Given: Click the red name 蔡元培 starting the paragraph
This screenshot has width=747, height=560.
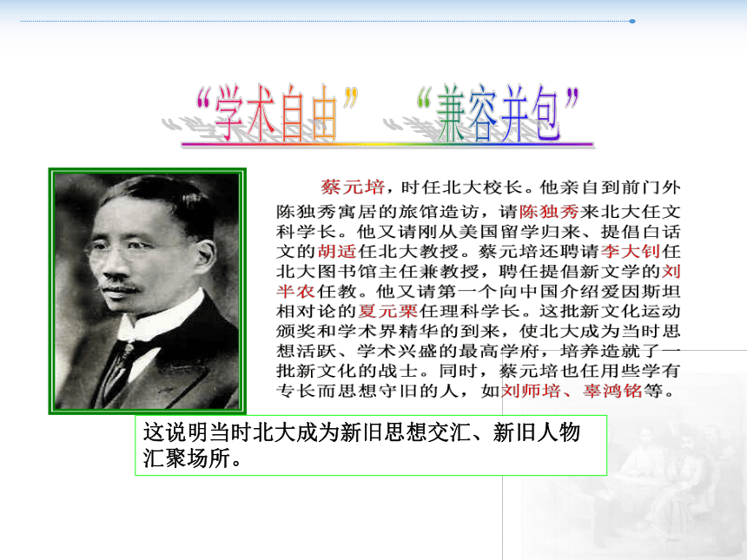Looking at the screenshot, I should point(353,188).
